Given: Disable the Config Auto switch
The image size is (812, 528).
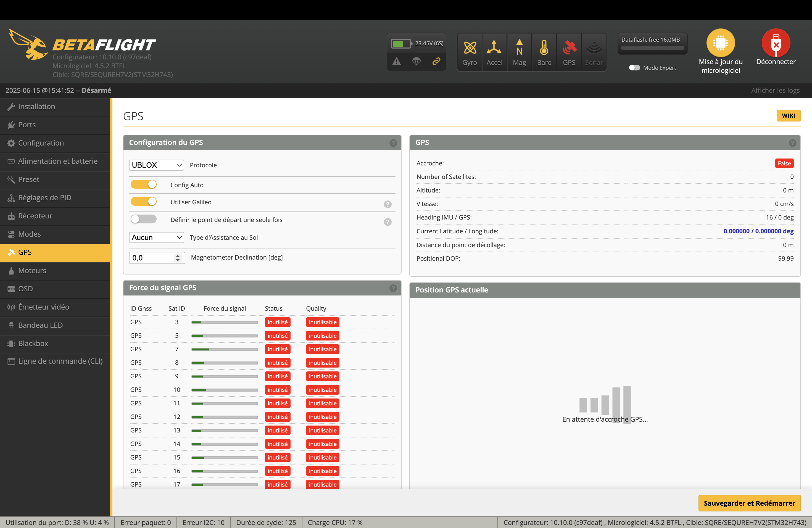Looking at the screenshot, I should pyautogui.click(x=144, y=184).
